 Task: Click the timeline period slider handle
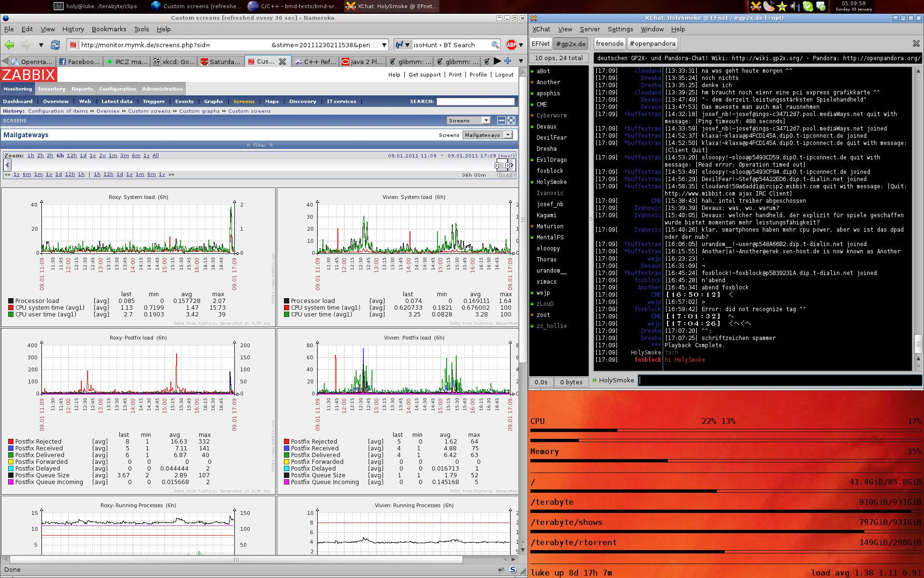501,165
